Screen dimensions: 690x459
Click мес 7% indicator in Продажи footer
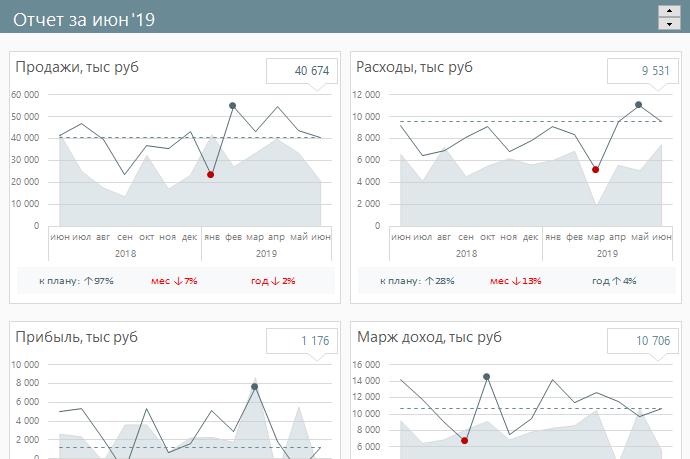(x=174, y=281)
